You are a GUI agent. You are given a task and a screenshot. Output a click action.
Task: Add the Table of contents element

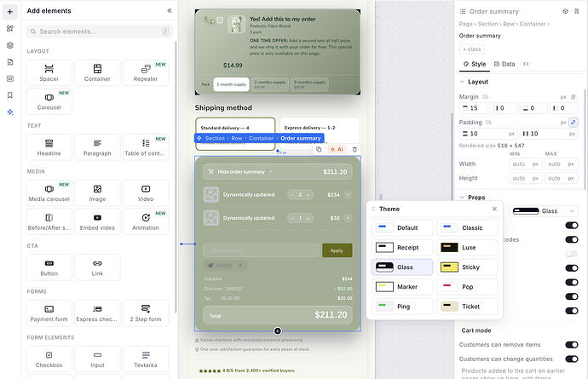click(x=146, y=147)
